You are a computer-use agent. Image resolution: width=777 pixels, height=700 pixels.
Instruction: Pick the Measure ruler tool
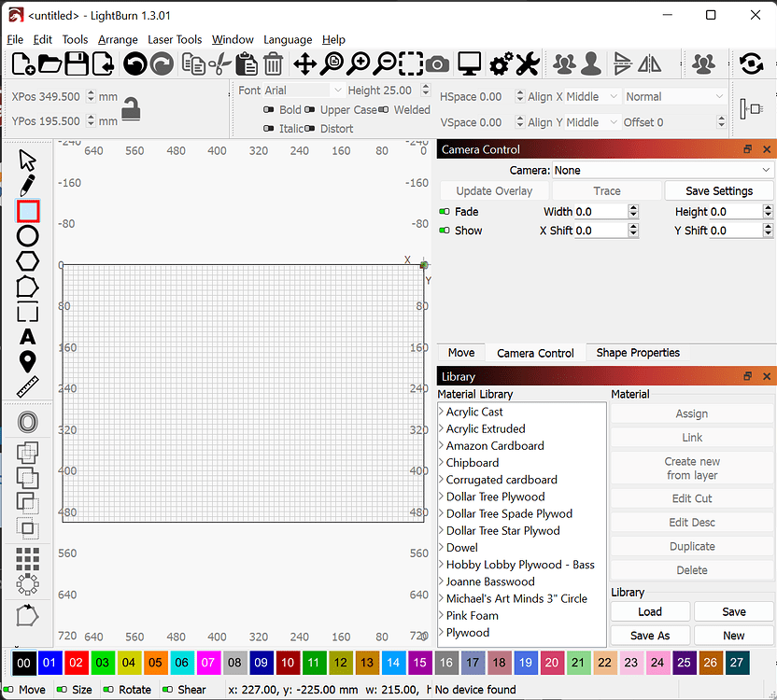[x=28, y=387]
